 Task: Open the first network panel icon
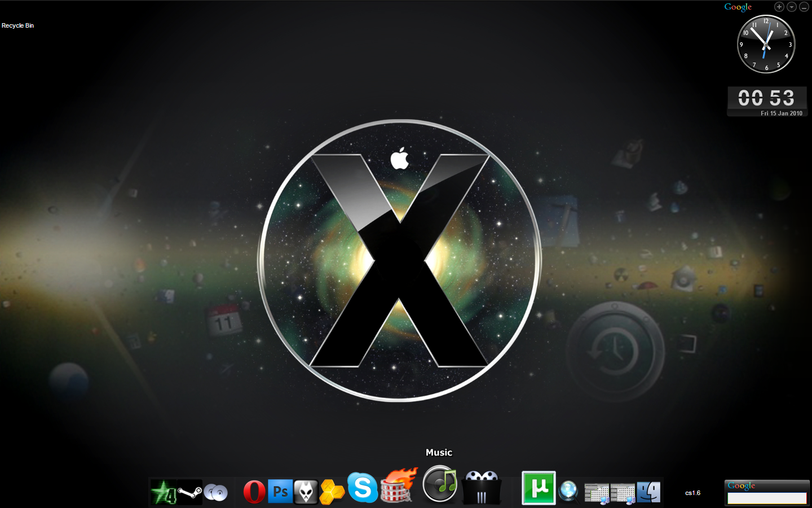[x=597, y=493]
